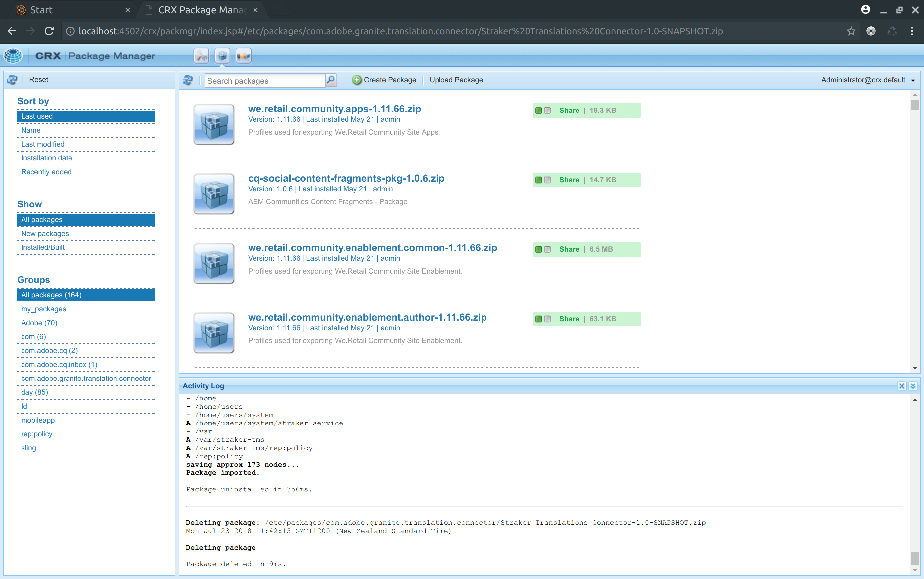
Task: Open cq-social-content-fragments-pkg-1.0.6.zip package
Action: pos(346,178)
